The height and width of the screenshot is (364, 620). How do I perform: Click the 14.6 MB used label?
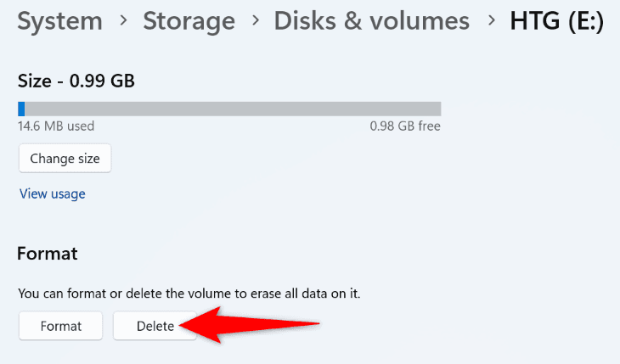pyautogui.click(x=56, y=126)
